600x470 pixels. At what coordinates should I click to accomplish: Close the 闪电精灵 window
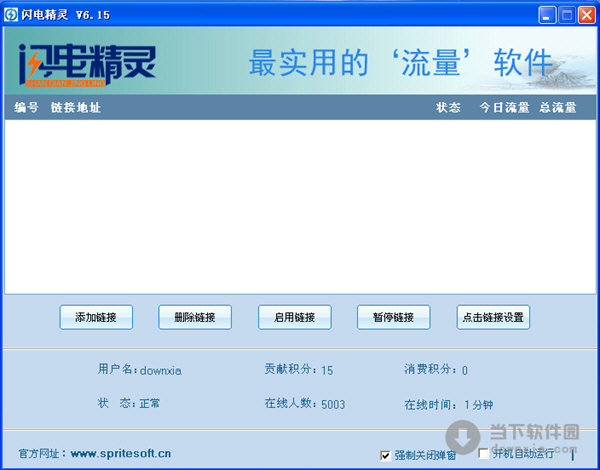click(586, 14)
